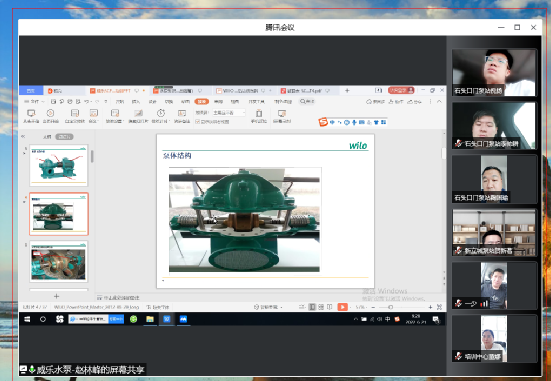Click the Sogou input method S icon
Viewport: 551px width, 381px height.
click(x=323, y=122)
